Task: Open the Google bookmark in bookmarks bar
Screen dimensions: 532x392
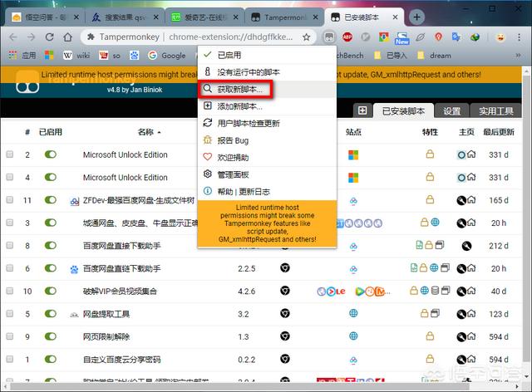Action: (167, 56)
